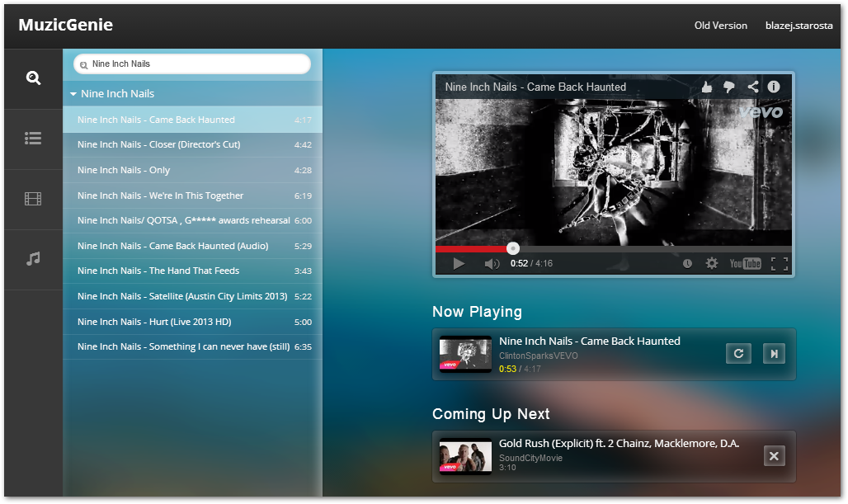Restart the now playing track
This screenshot has height=504, width=848.
click(x=739, y=354)
